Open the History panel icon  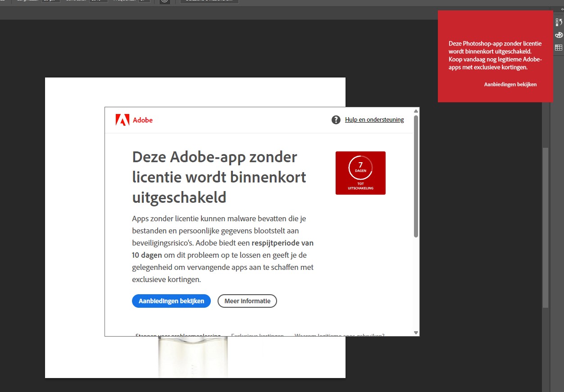559,22
